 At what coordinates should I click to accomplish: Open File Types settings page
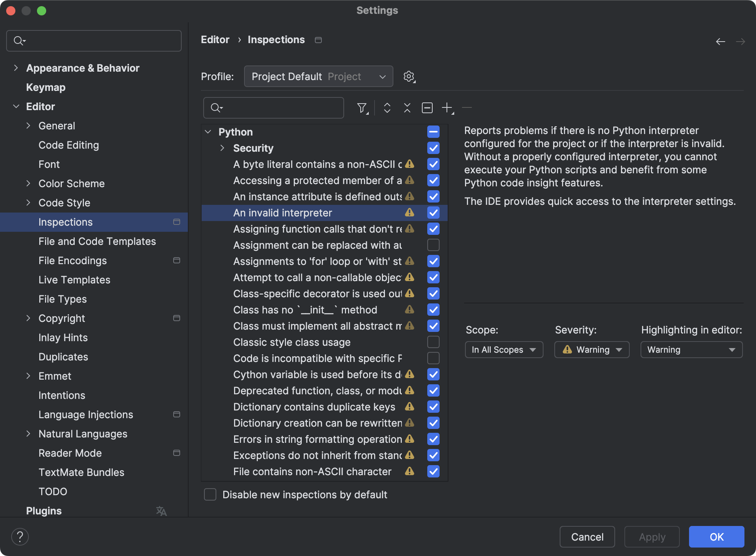tap(62, 299)
